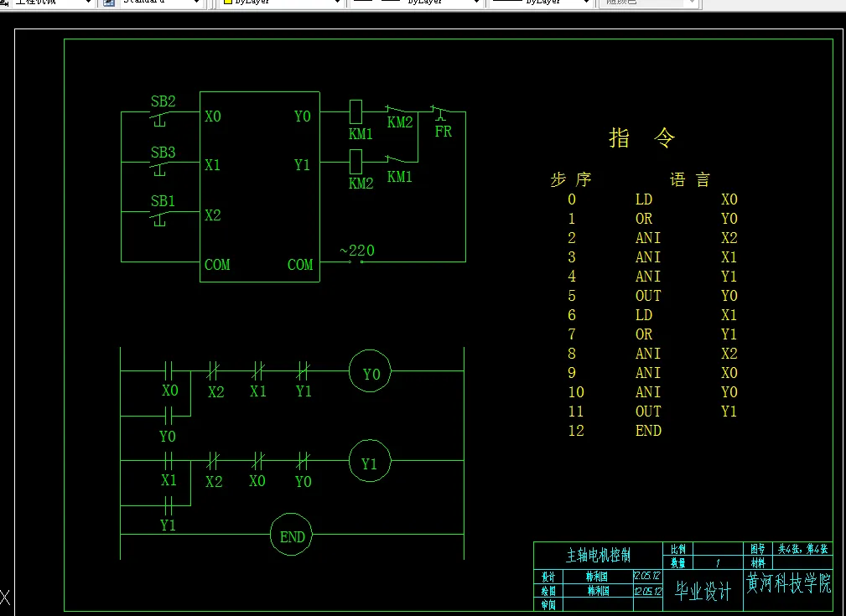Click the 材料 cell in title block
846x616 pixels.
[757, 563]
